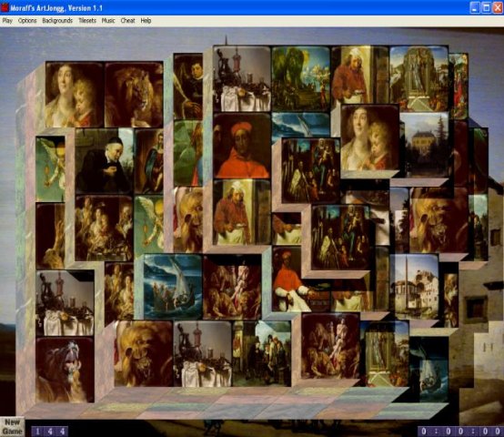Select the enthroned Madonna tile right of the cardinal

coord(310,170)
